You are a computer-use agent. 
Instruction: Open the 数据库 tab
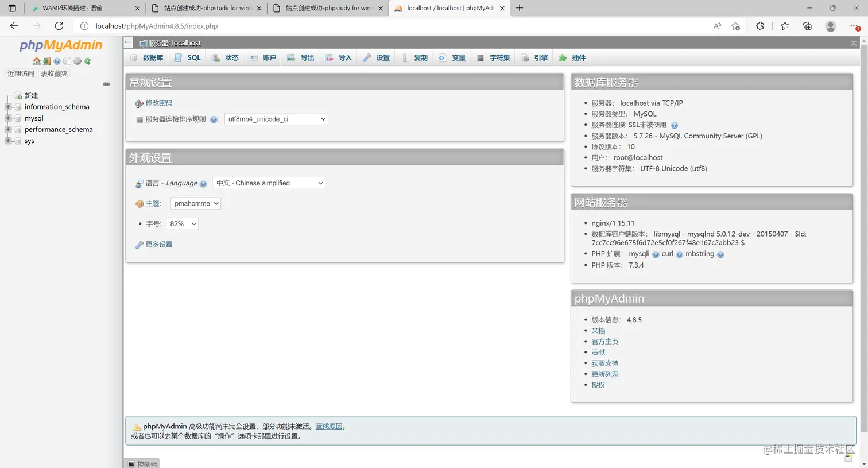[x=147, y=58]
